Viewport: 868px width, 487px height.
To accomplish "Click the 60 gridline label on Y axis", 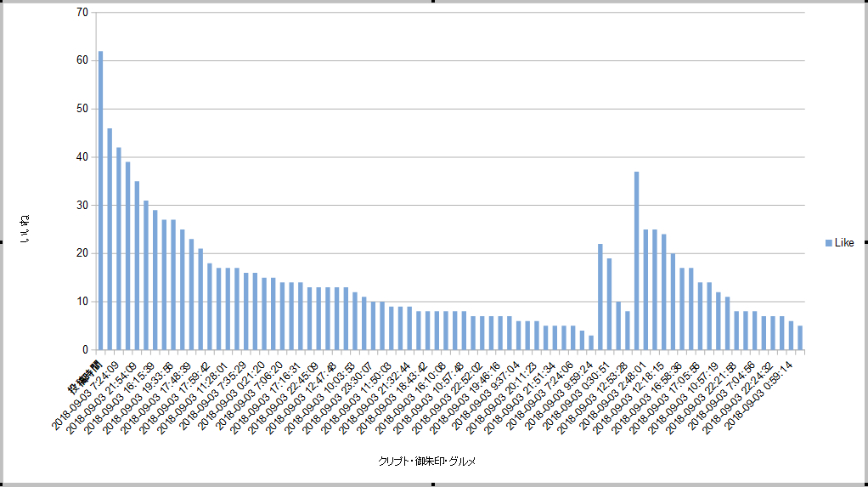I will pyautogui.click(x=82, y=60).
